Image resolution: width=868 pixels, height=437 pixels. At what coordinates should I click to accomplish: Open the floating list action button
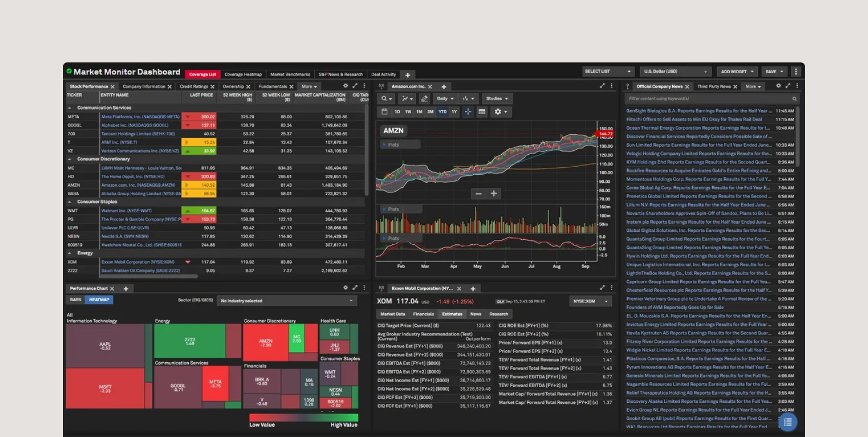coord(788,422)
